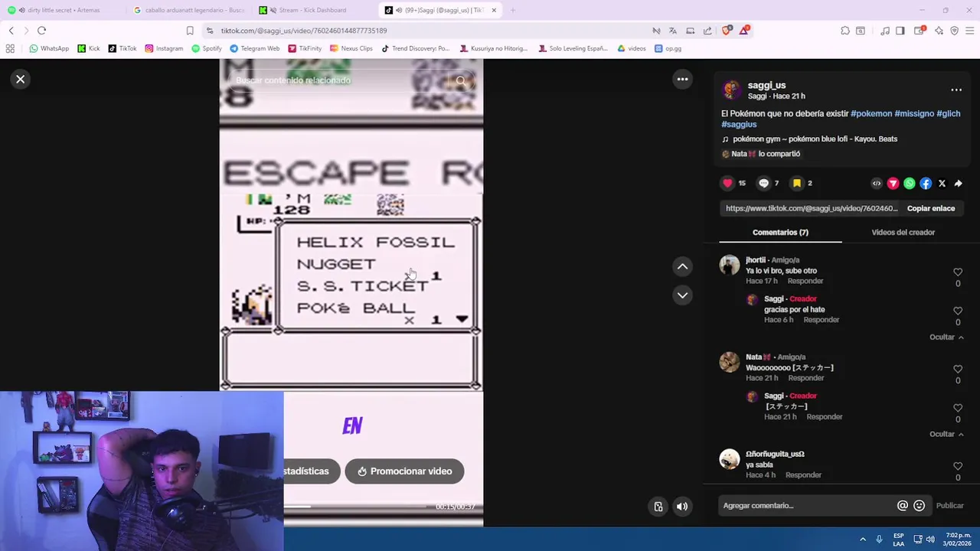Open the video more-options menu
Screen dimensions: 980x551
click(x=682, y=80)
